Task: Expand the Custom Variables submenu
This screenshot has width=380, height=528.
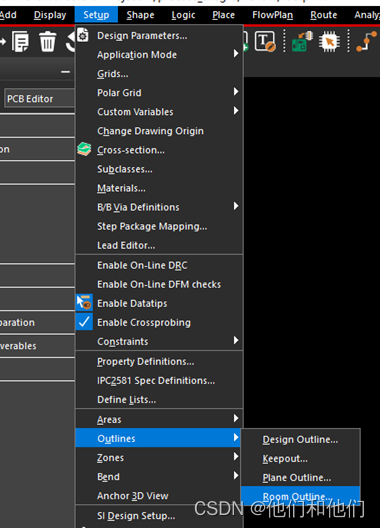Action: coord(159,112)
